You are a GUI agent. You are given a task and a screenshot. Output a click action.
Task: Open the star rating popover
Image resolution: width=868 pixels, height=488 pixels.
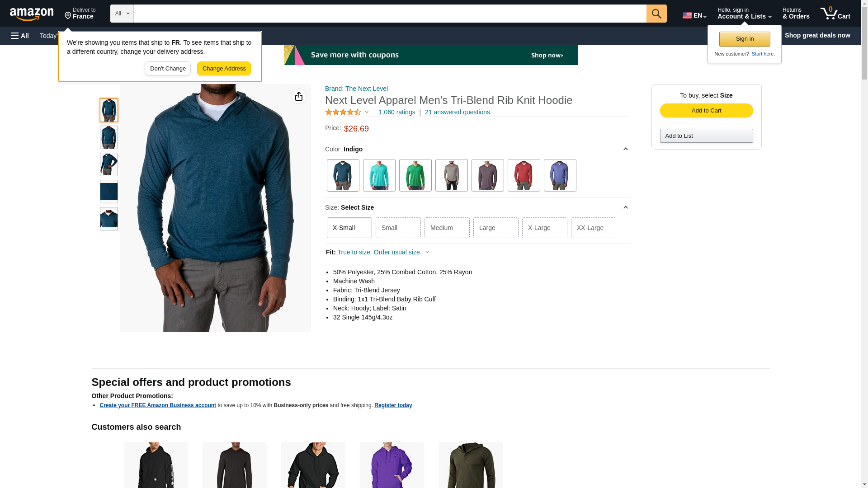pos(347,112)
